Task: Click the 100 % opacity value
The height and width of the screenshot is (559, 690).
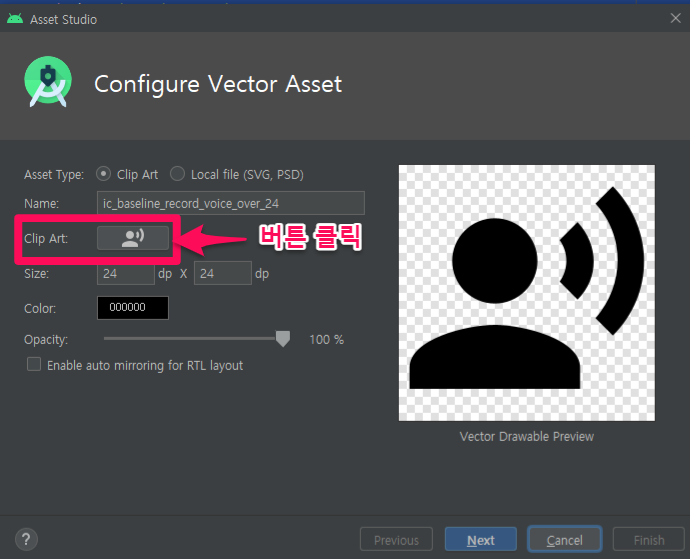Action: (327, 339)
